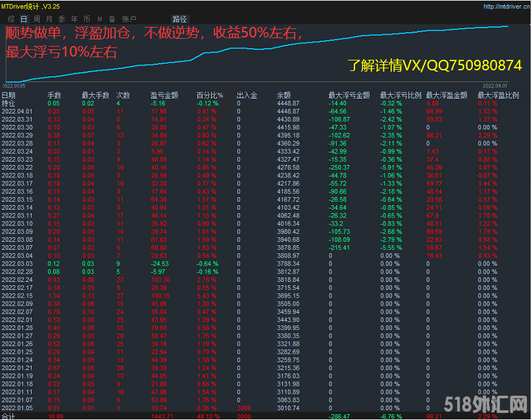Click max floating loss -215.41
Image resolution: width=532 pixels, height=420 pixels.
pos(339,248)
